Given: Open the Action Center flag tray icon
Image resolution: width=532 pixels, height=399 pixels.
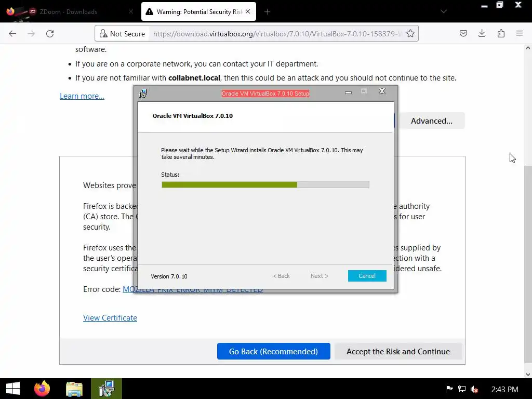Looking at the screenshot, I should coord(449,389).
